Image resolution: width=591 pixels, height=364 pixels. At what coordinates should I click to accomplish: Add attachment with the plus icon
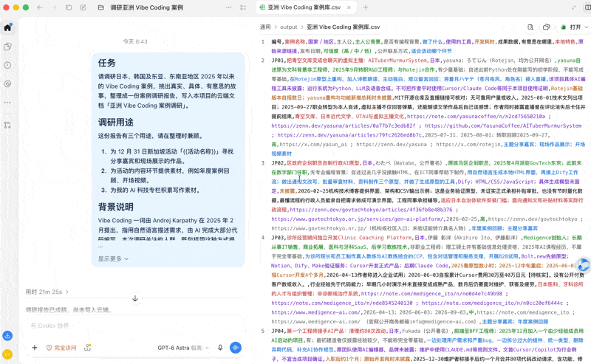pyautogui.click(x=35, y=348)
